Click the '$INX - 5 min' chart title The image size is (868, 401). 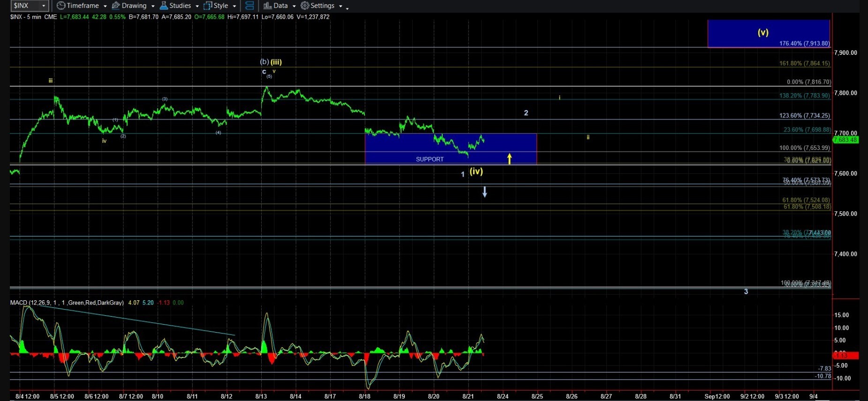pyautogui.click(x=26, y=17)
